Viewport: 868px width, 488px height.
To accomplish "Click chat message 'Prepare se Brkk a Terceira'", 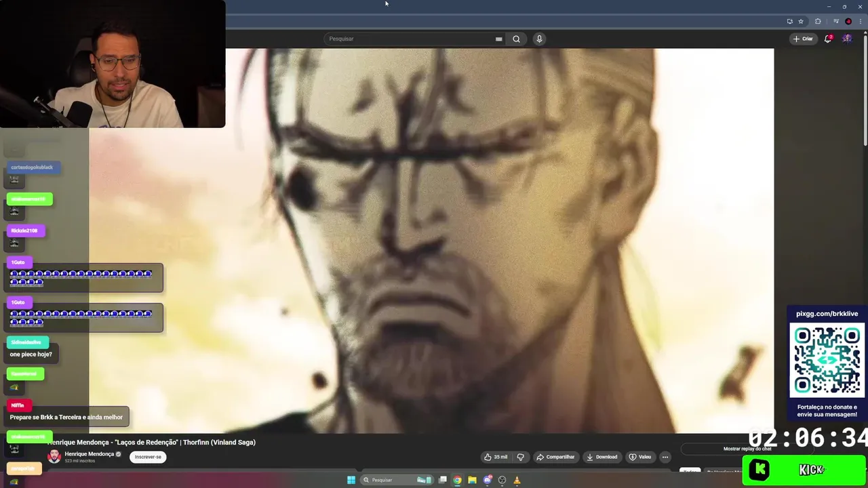I will [66, 417].
